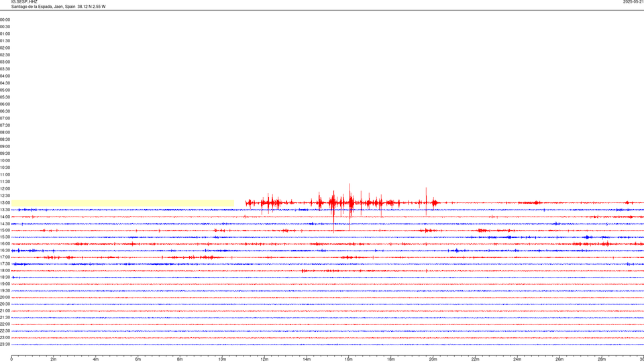Viewport: 644px width, 362px height.
Task: Click the 12:00 time label
Action: click(x=5, y=188)
